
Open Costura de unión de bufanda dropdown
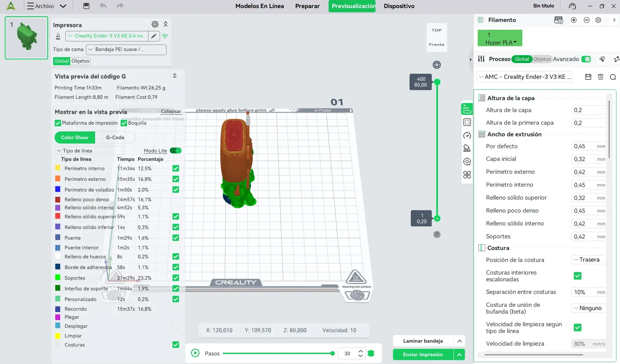pyautogui.click(x=589, y=308)
